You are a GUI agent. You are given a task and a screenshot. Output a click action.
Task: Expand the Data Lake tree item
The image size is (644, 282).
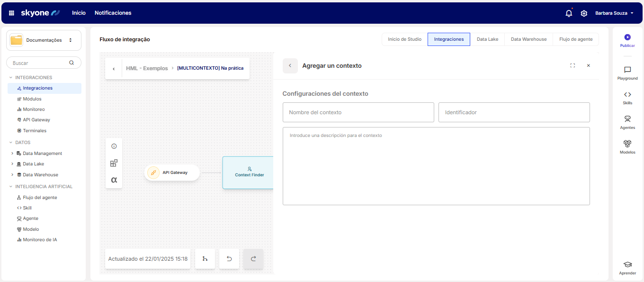[x=12, y=164]
